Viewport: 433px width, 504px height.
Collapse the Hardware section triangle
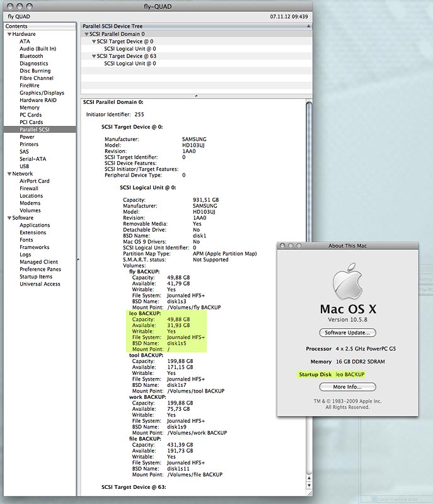(9, 34)
